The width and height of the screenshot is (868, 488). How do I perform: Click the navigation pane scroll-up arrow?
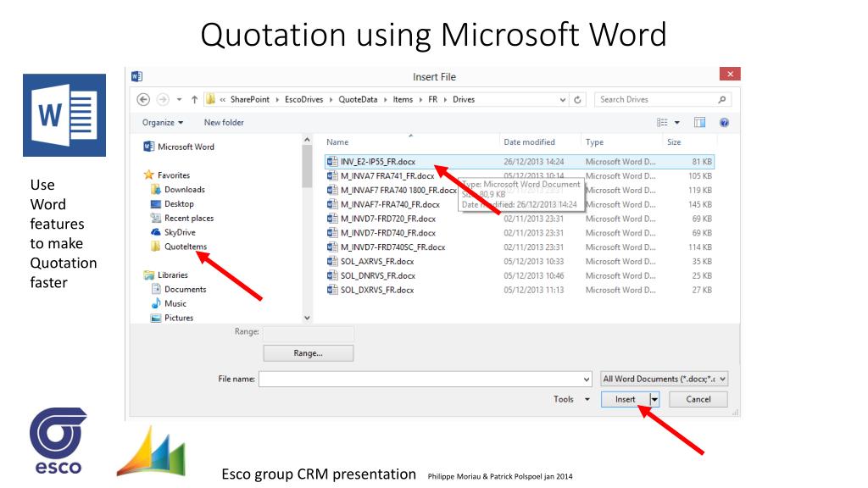[307, 141]
